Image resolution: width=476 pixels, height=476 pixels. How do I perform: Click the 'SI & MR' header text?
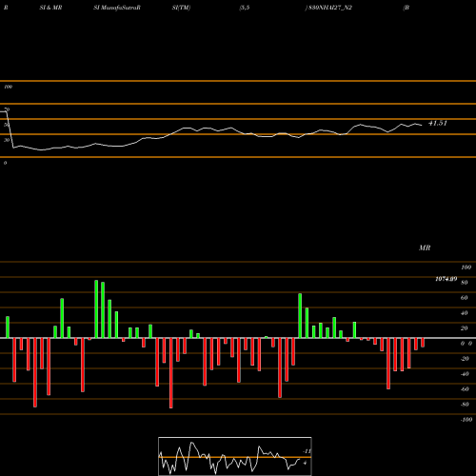point(50,8)
